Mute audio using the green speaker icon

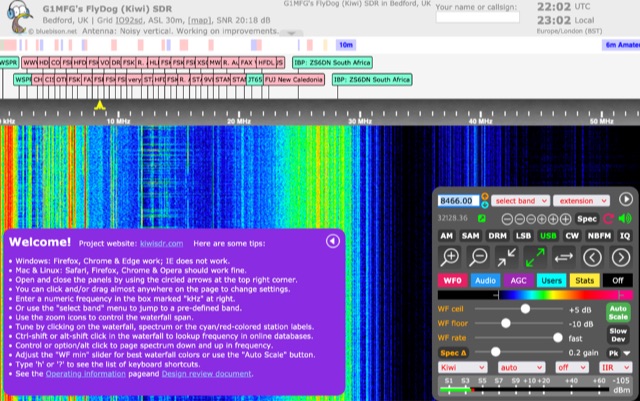tap(625, 219)
